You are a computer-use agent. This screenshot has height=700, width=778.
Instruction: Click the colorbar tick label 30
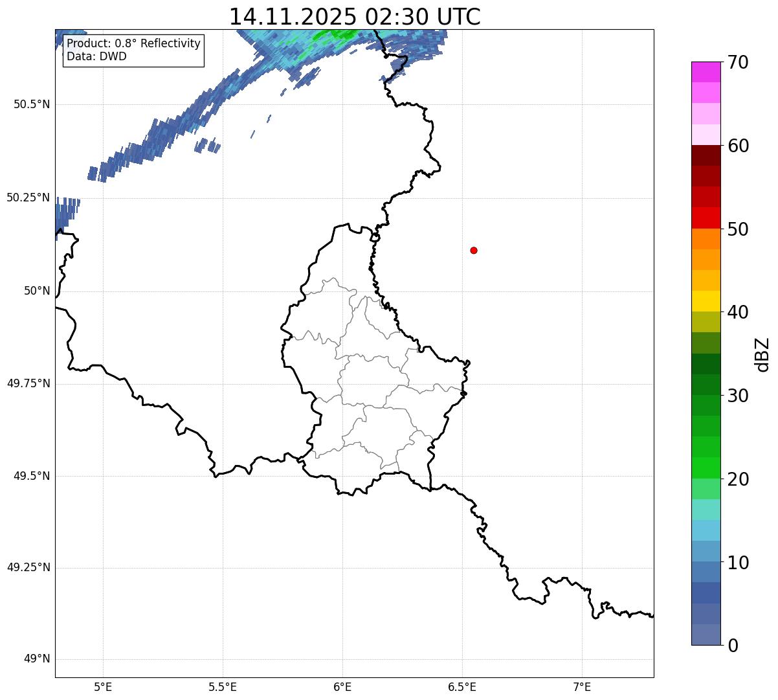(738, 396)
